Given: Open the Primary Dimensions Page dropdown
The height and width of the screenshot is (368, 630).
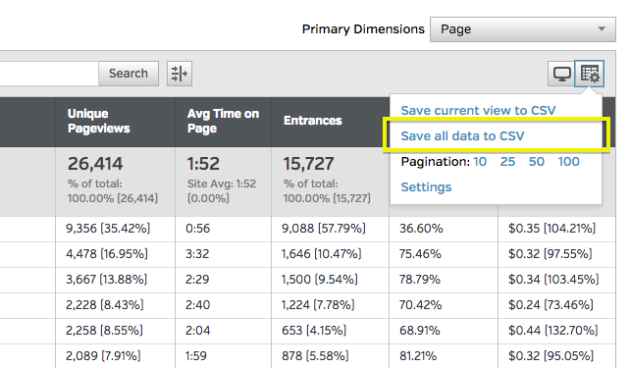Looking at the screenshot, I should click(x=523, y=29).
